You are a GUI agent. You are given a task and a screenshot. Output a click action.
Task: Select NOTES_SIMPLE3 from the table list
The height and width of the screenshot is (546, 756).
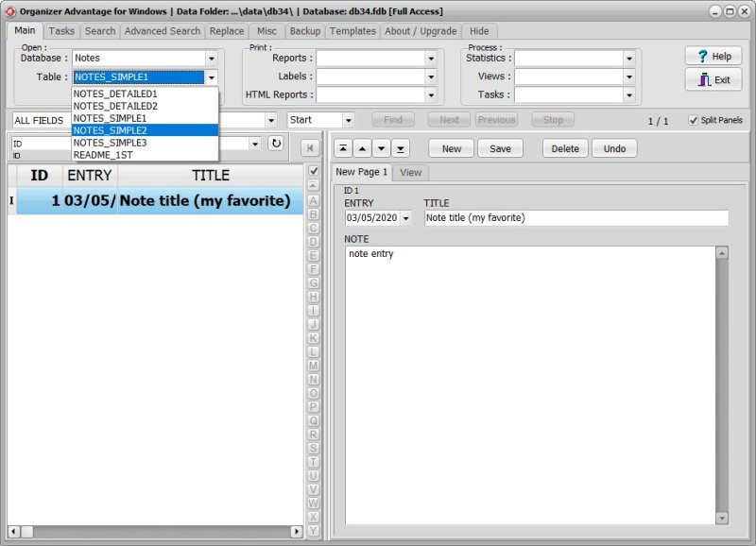point(145,143)
